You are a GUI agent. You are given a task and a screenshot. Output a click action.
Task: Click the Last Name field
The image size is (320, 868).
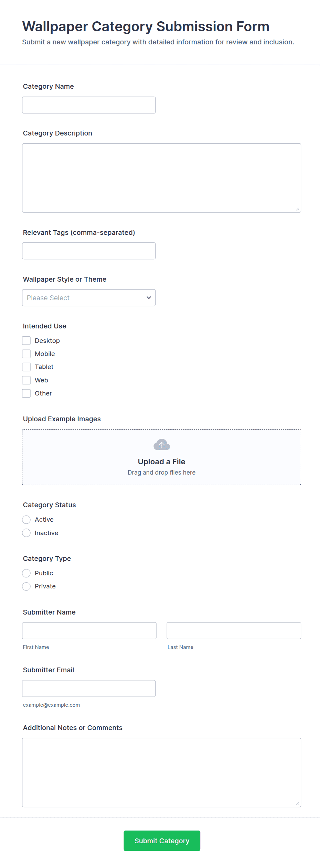tap(234, 631)
